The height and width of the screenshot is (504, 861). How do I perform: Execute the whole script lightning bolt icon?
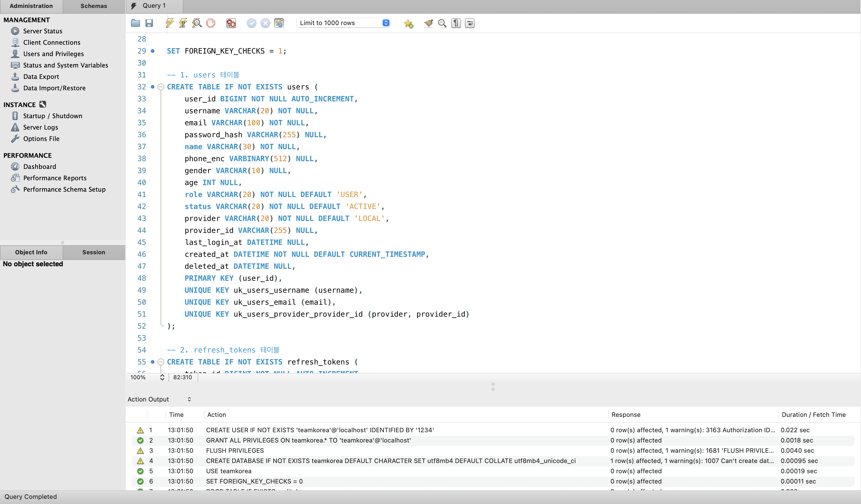[169, 23]
